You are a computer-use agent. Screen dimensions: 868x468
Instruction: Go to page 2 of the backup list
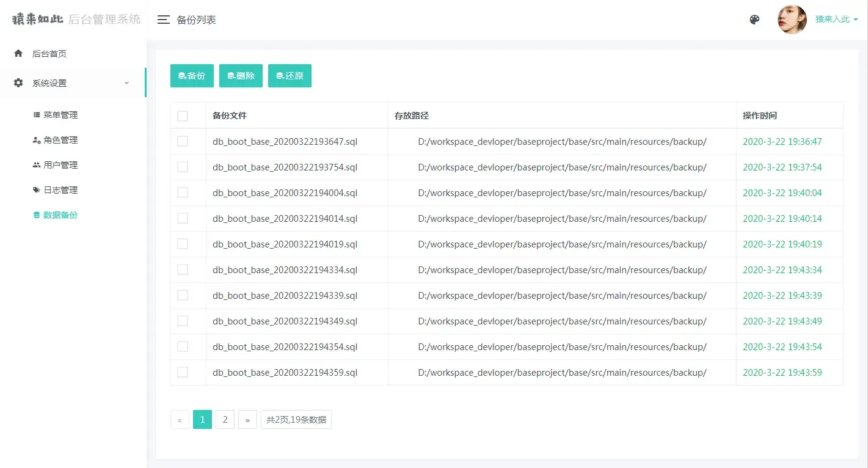[225, 419]
